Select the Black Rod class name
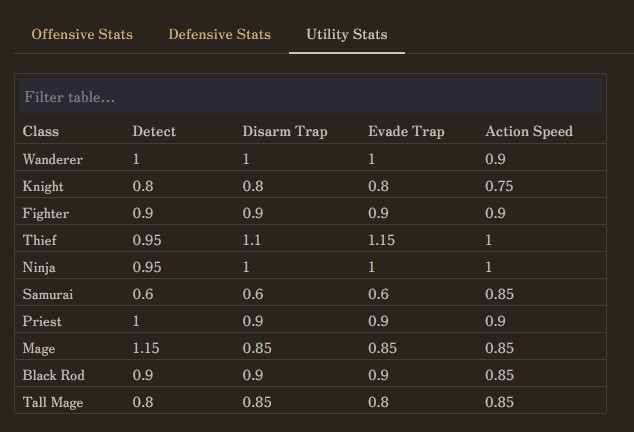Viewport: 634px width, 432px height. (54, 375)
